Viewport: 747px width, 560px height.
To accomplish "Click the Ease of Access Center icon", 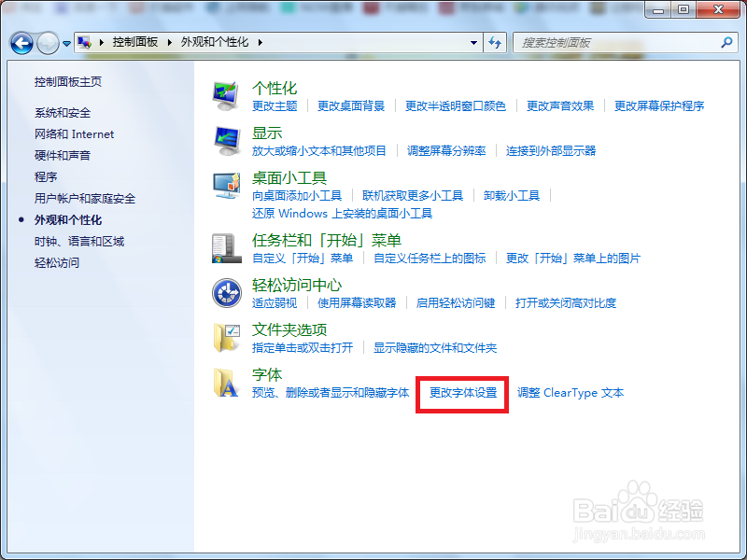I will pos(226,293).
